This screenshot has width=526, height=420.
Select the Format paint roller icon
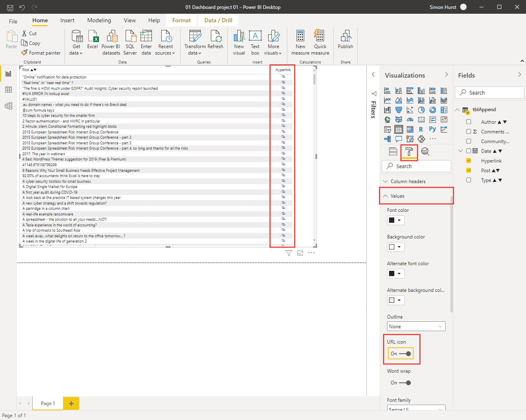point(409,152)
